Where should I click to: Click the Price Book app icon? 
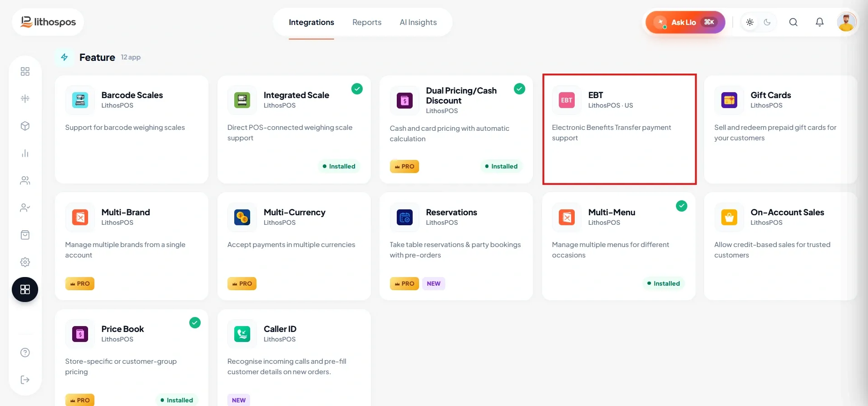(80, 334)
